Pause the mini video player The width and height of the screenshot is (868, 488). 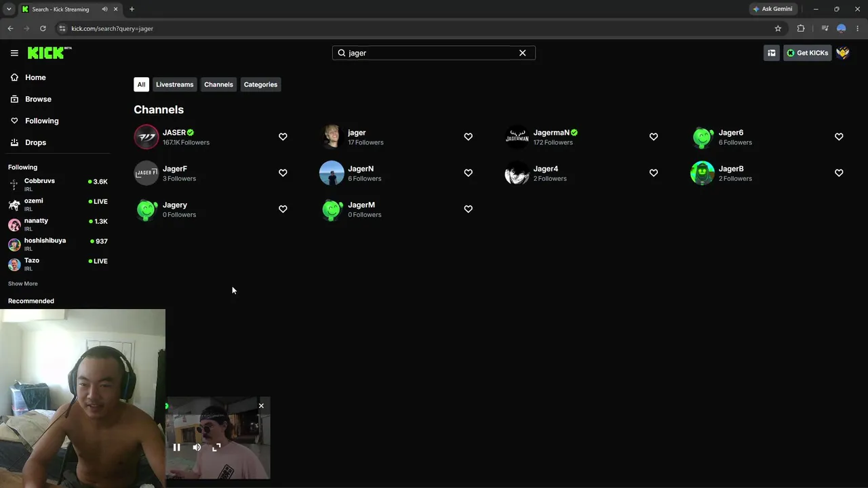tap(176, 447)
